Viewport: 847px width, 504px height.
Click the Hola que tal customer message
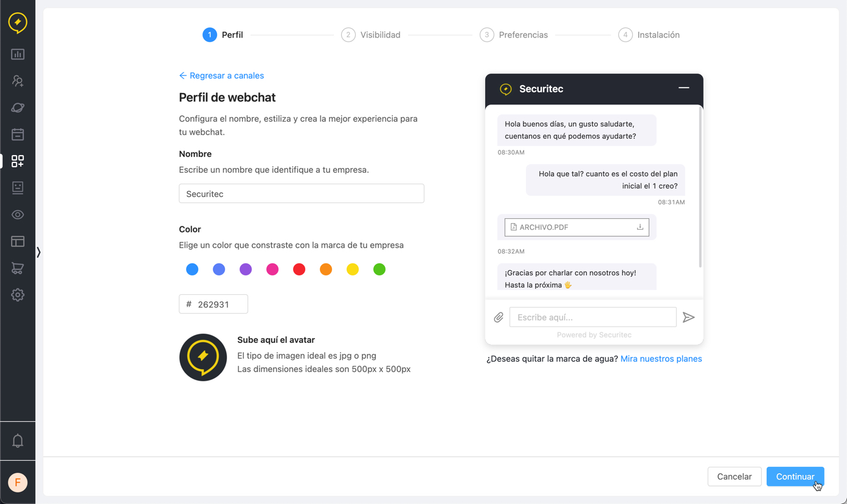pos(606,180)
